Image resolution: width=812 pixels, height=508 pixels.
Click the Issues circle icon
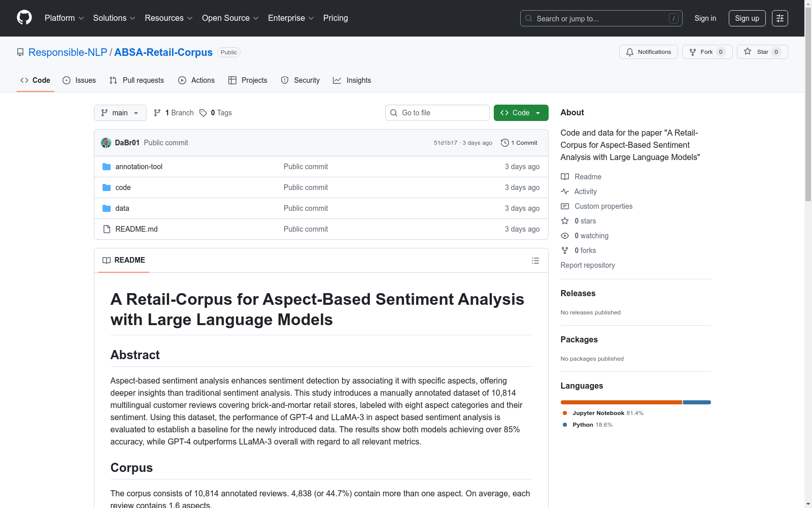pos(66,80)
